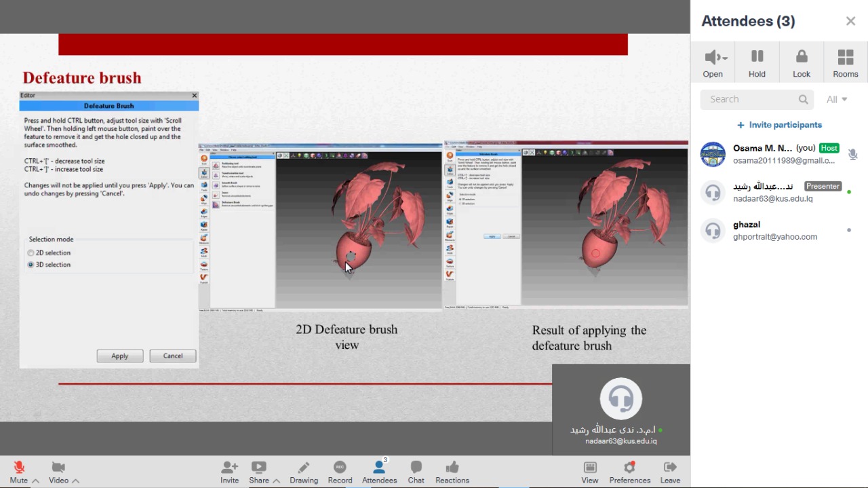The image size is (868, 488).
Task: Open the All filter dropdown
Action: [x=837, y=99]
